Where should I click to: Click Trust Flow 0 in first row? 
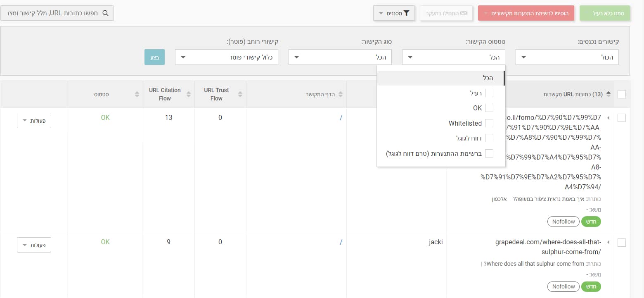220,117
